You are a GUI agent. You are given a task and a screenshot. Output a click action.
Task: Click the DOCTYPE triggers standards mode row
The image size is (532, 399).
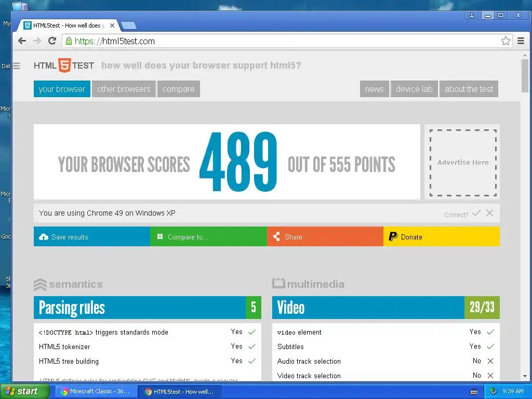tap(147, 332)
